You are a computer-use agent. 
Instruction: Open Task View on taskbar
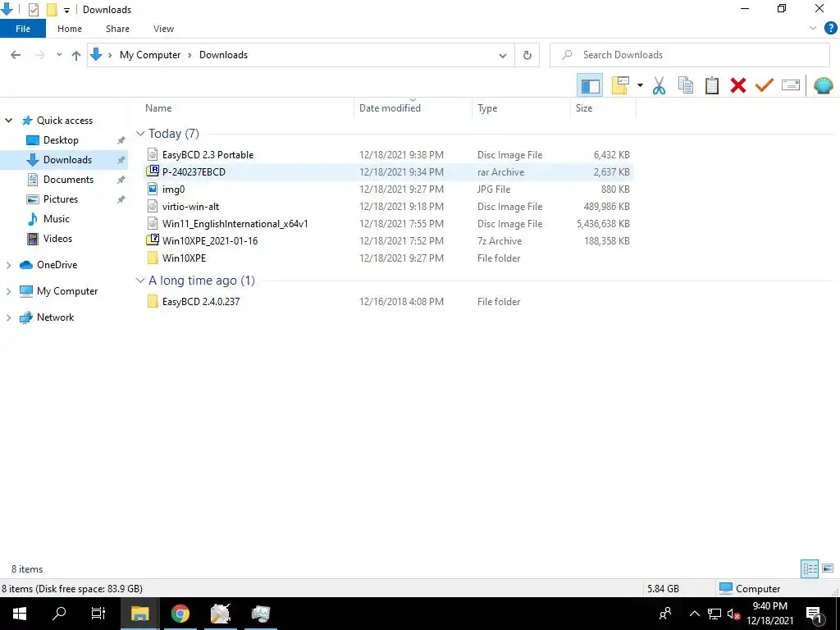click(98, 614)
